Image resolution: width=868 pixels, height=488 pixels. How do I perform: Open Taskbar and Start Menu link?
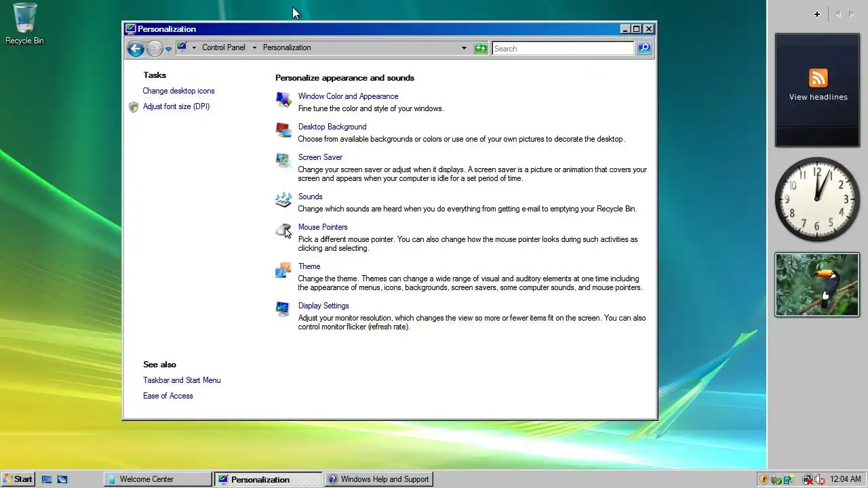182,380
